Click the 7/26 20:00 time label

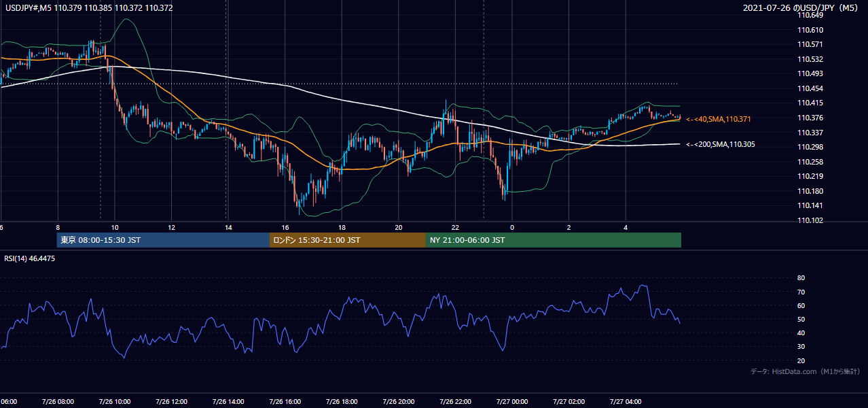coord(399,401)
